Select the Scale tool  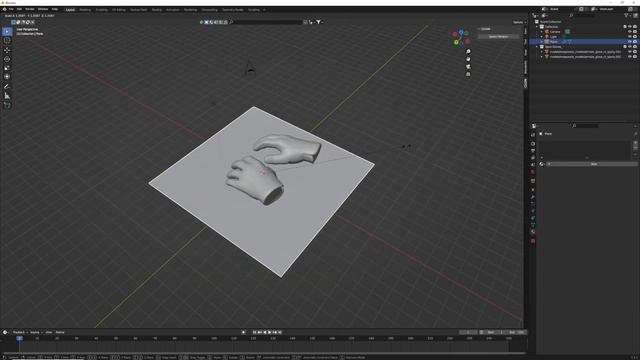click(7, 68)
